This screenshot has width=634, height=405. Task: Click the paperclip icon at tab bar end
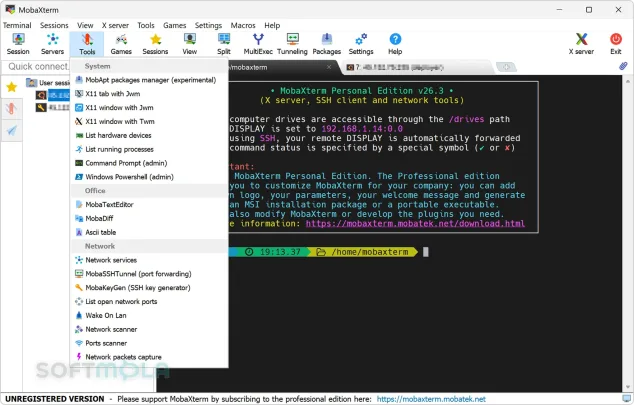[x=623, y=66]
